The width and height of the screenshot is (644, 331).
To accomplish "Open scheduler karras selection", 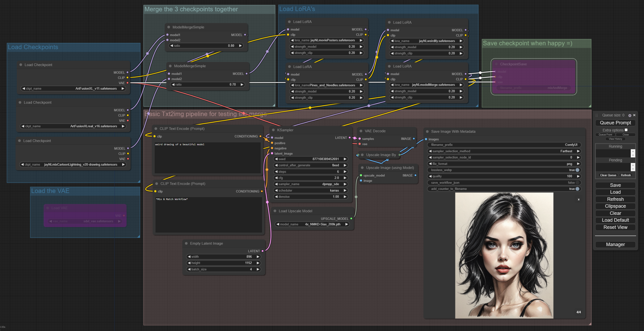I will [x=310, y=191].
